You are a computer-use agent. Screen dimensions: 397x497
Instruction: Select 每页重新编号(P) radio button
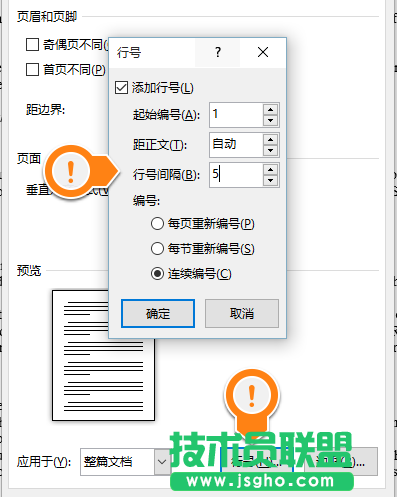tap(157, 224)
